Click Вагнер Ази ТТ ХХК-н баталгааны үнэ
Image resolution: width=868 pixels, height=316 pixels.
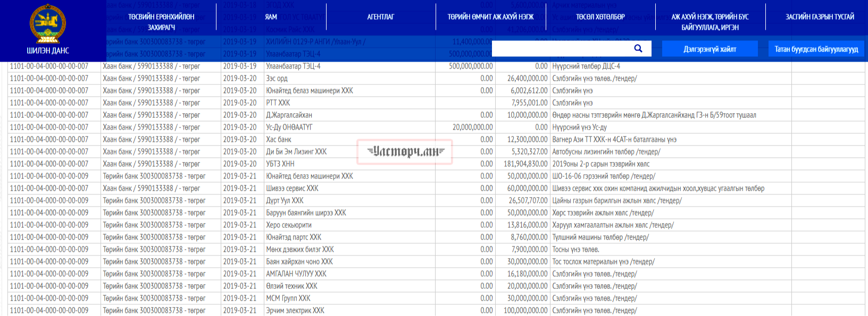tap(614, 140)
